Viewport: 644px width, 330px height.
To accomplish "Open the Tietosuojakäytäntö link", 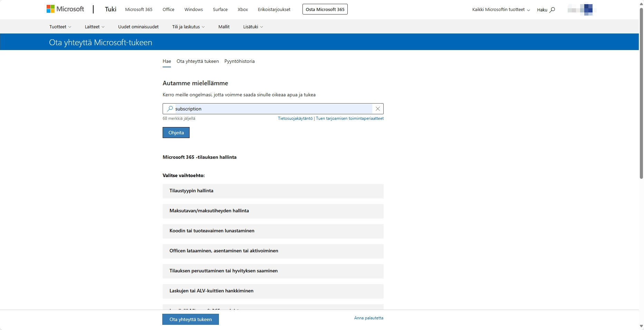I will pos(295,118).
